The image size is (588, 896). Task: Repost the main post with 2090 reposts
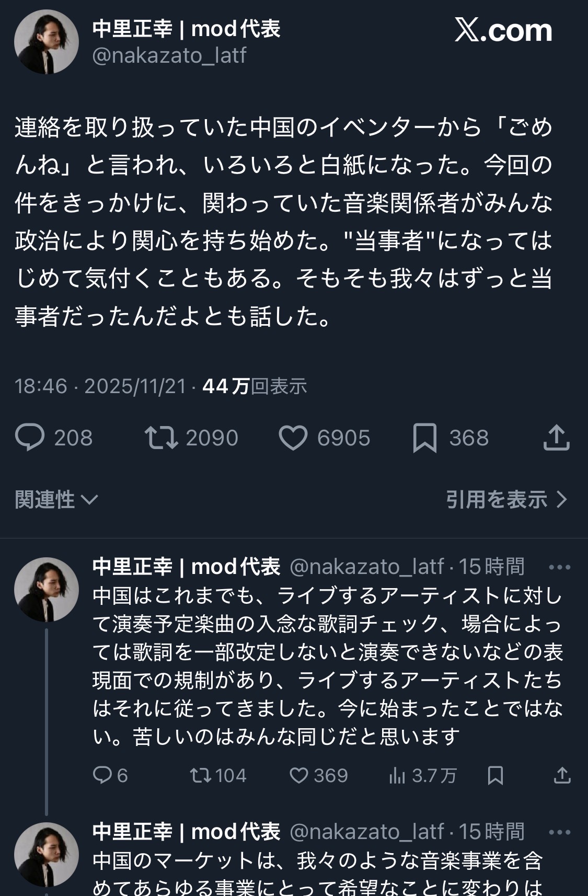point(162,438)
